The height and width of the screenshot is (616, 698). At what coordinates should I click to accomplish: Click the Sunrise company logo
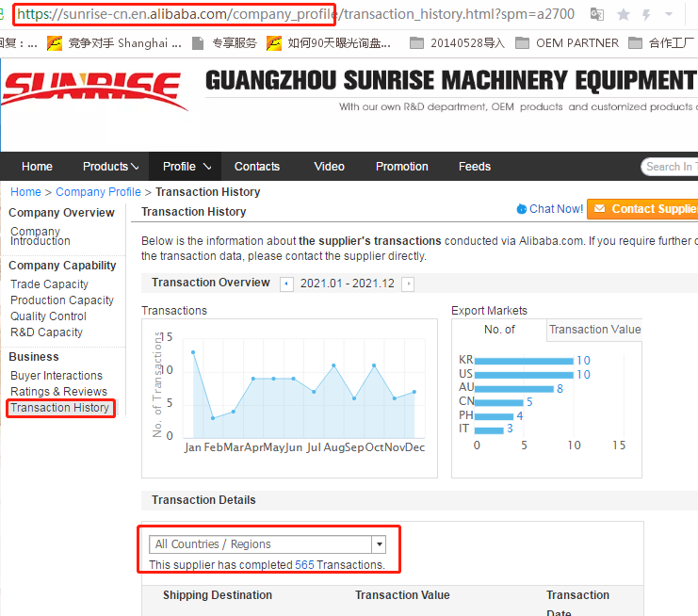click(94, 90)
